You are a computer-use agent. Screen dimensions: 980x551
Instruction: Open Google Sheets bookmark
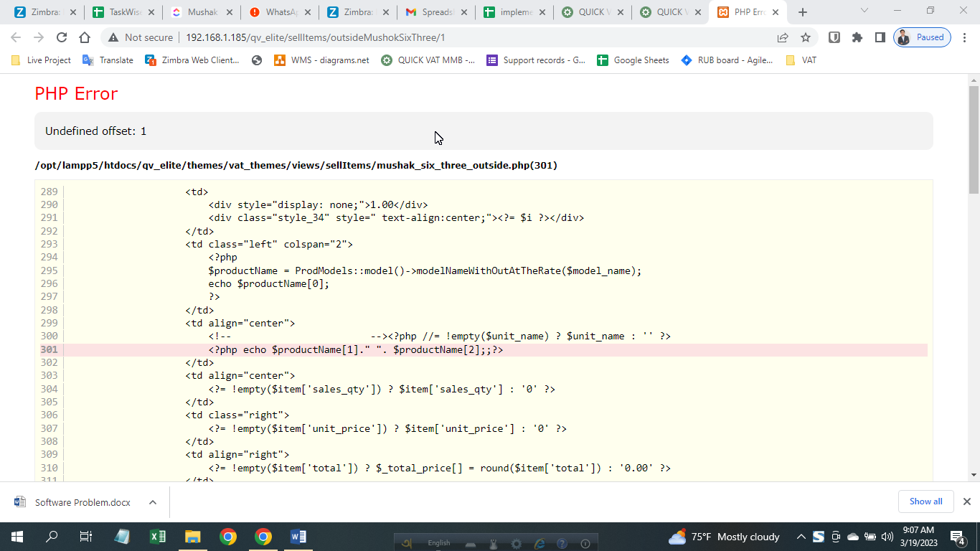click(x=633, y=60)
